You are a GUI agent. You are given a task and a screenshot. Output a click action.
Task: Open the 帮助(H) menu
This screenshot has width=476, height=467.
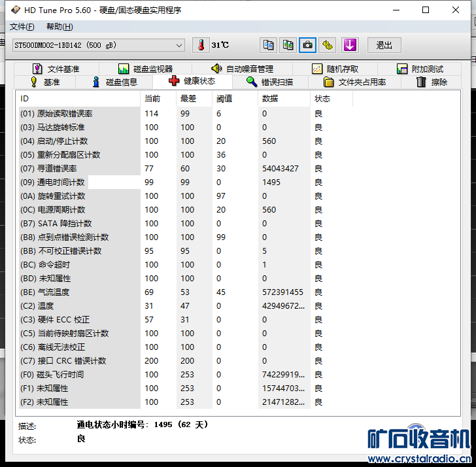59,27
